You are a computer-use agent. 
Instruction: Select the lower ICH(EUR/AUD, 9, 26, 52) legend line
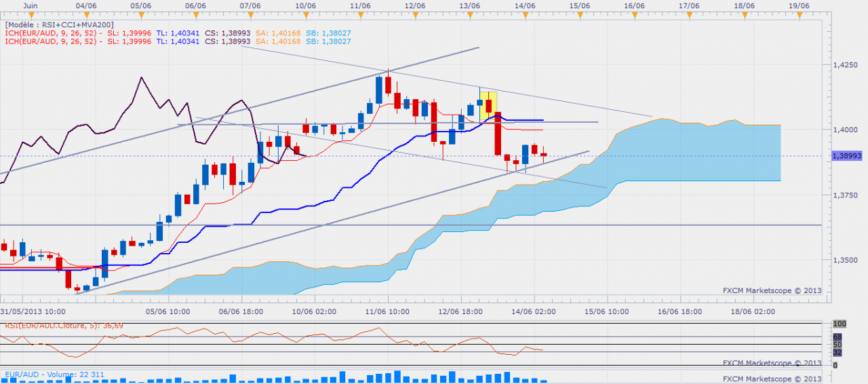pos(178,41)
